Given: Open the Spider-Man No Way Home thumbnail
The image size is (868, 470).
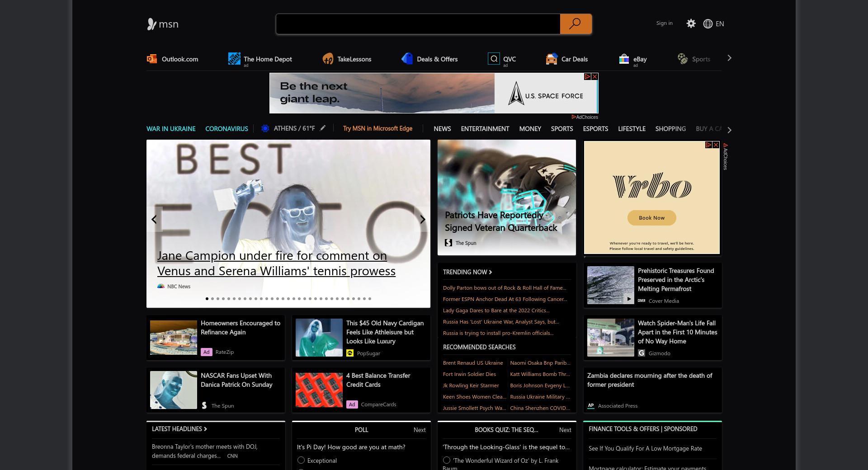Looking at the screenshot, I should (611, 338).
